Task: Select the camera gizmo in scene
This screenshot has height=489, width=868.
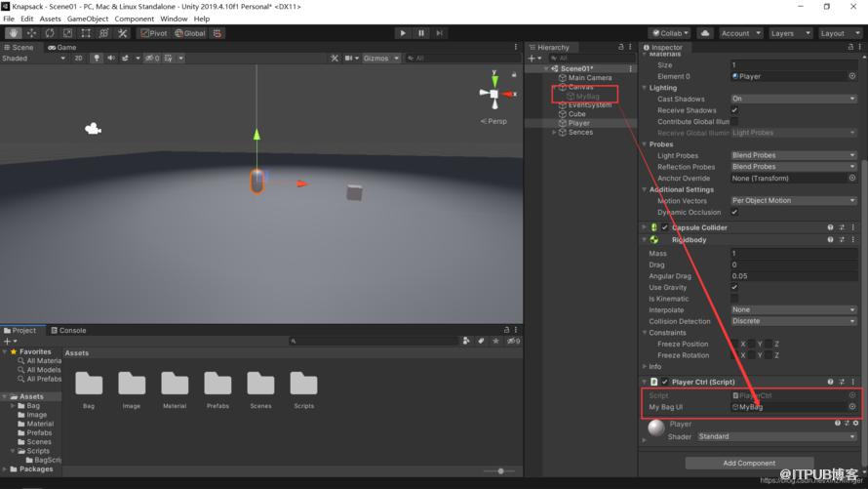Action: tap(93, 129)
